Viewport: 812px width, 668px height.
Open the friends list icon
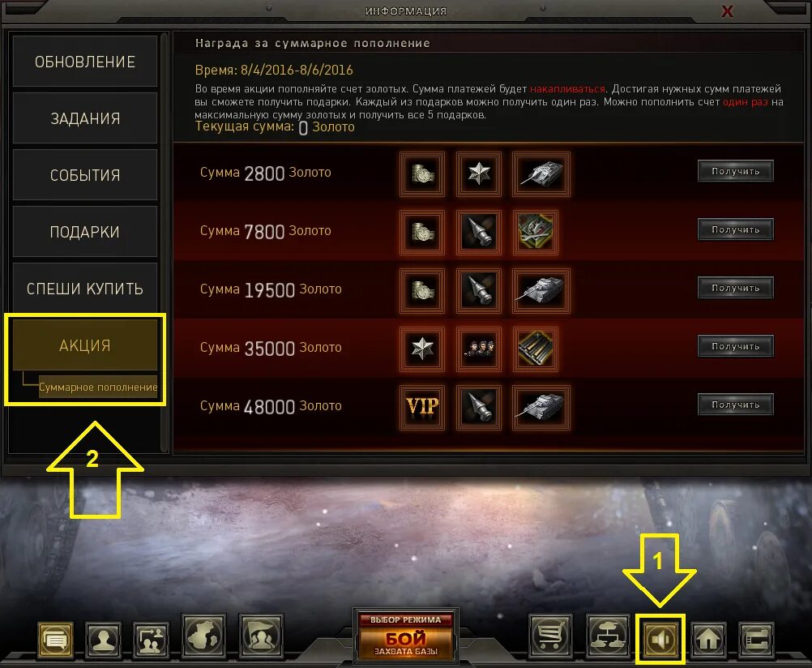pyautogui.click(x=151, y=639)
